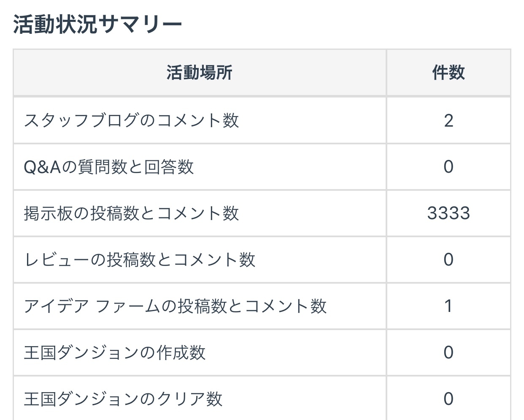The image size is (524, 420).
Task: Click the 活動状況サマリー heading
Action: (97, 24)
